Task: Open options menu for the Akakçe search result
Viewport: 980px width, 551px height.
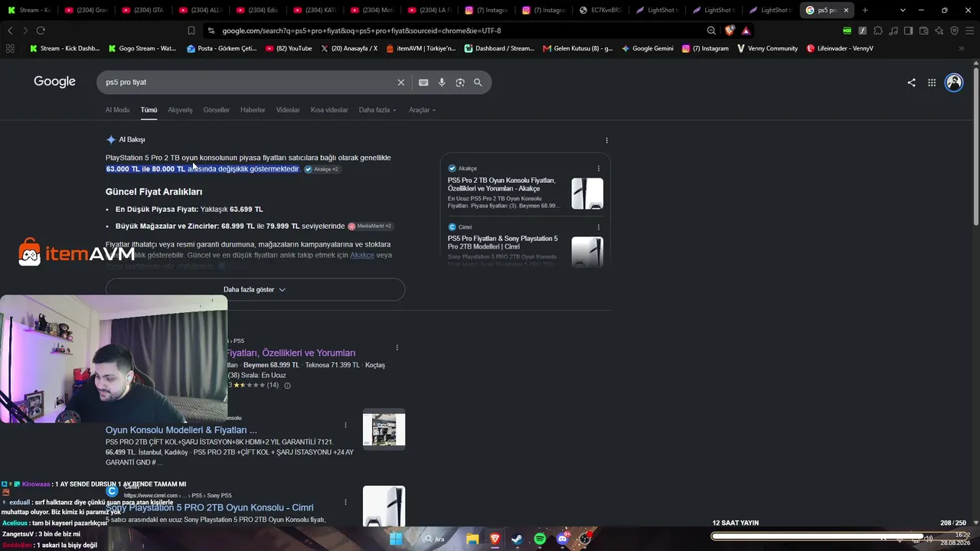Action: pyautogui.click(x=397, y=347)
